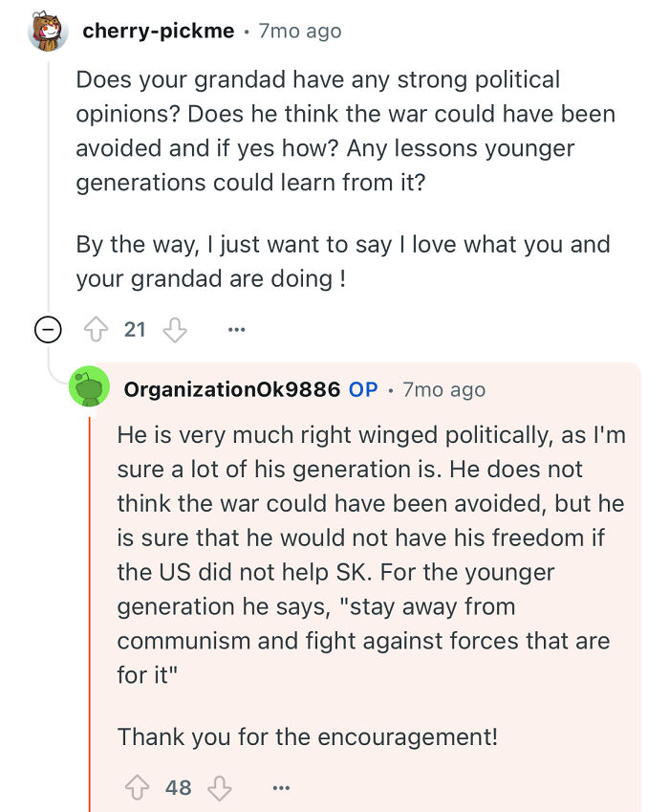Open the ellipsis options menu under cherry-pickme's comment
Screen dimensions: 669x812
(236, 329)
